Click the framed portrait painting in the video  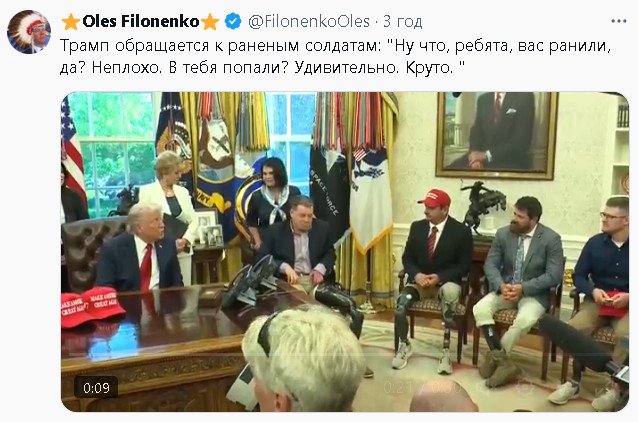click(496, 135)
